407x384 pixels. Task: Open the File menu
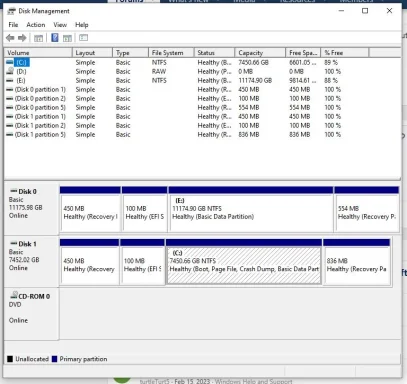pos(13,25)
